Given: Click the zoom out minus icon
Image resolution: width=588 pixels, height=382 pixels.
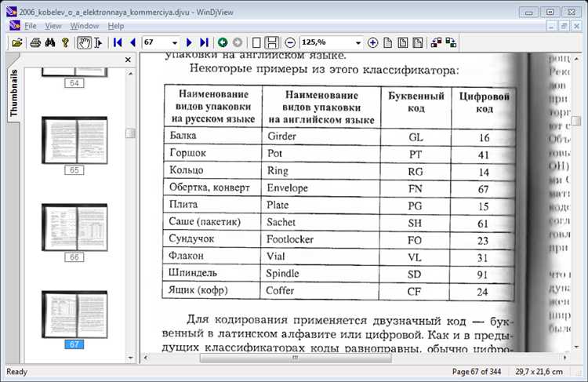Looking at the screenshot, I should pyautogui.click(x=290, y=43).
